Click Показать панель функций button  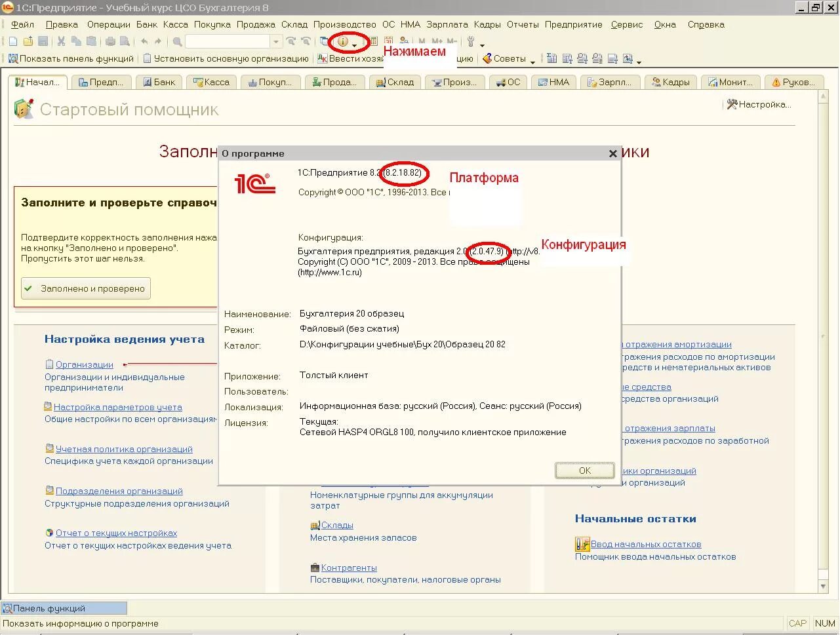(71, 58)
